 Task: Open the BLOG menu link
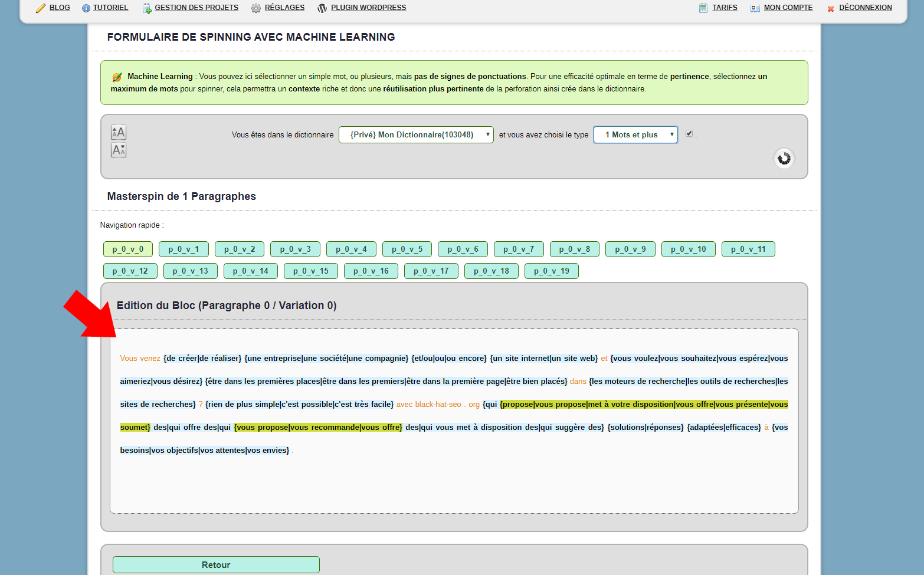click(60, 8)
